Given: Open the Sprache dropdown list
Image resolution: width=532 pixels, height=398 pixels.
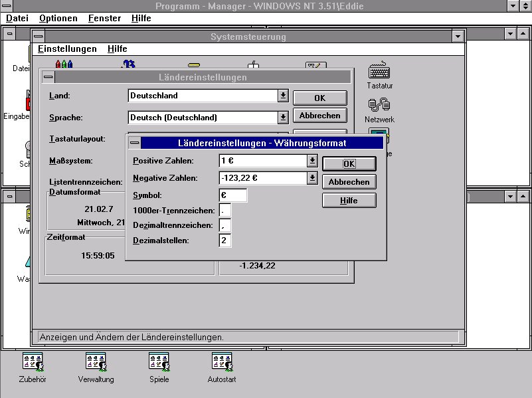Looking at the screenshot, I should click(283, 118).
